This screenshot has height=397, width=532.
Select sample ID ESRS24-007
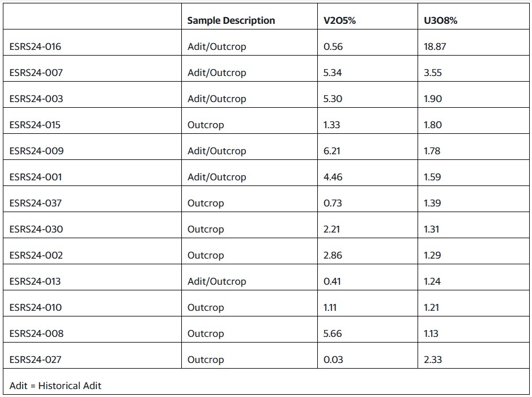(x=36, y=73)
